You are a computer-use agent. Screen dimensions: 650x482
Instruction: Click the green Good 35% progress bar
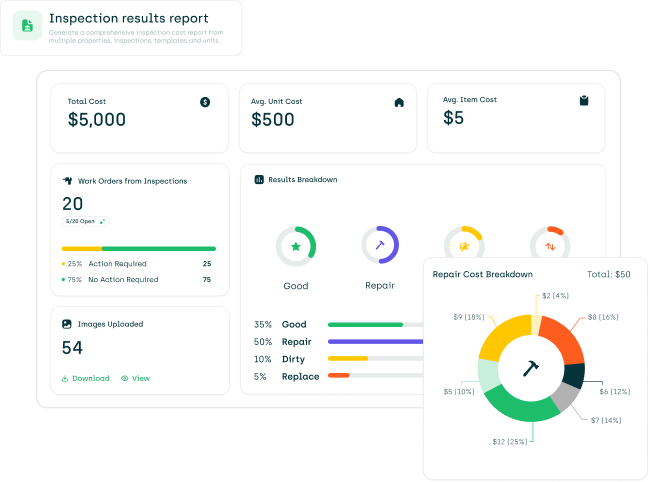click(365, 325)
